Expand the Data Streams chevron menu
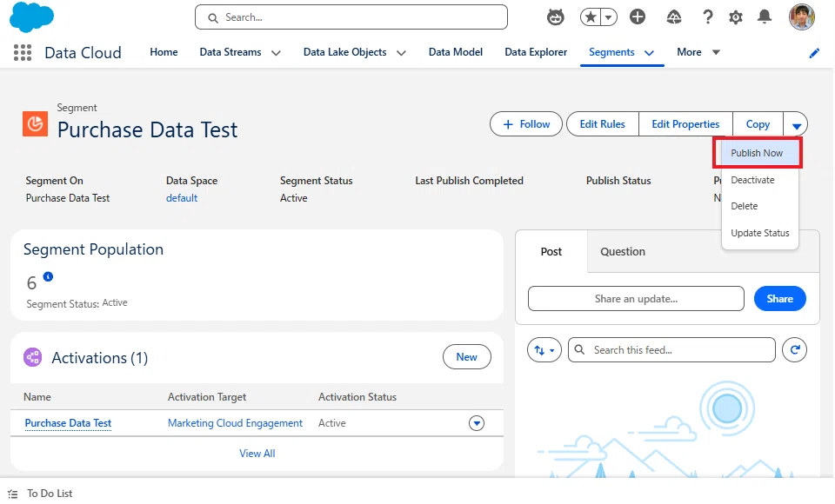Screen dimensions: 835x504 click(276, 53)
